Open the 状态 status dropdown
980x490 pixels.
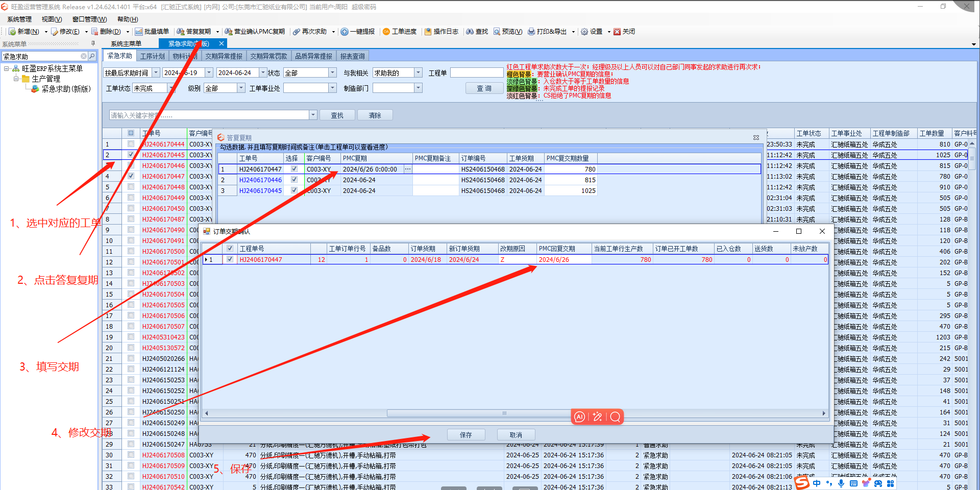[332, 73]
